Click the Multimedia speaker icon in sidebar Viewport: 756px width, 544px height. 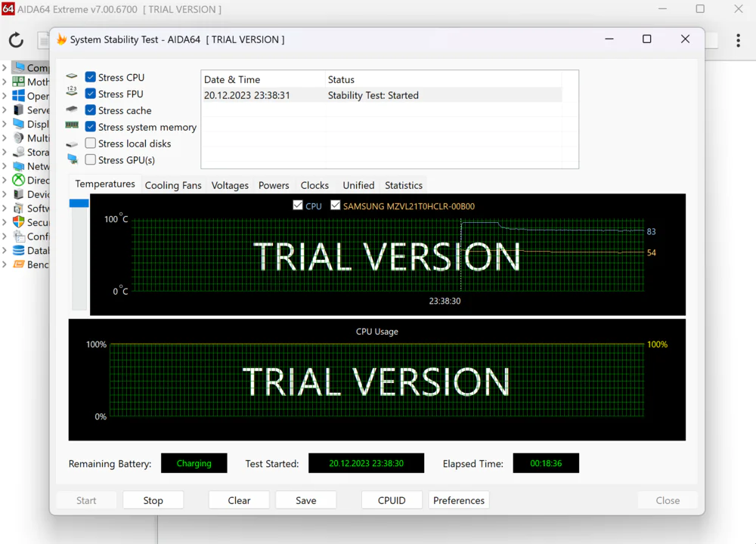18,138
